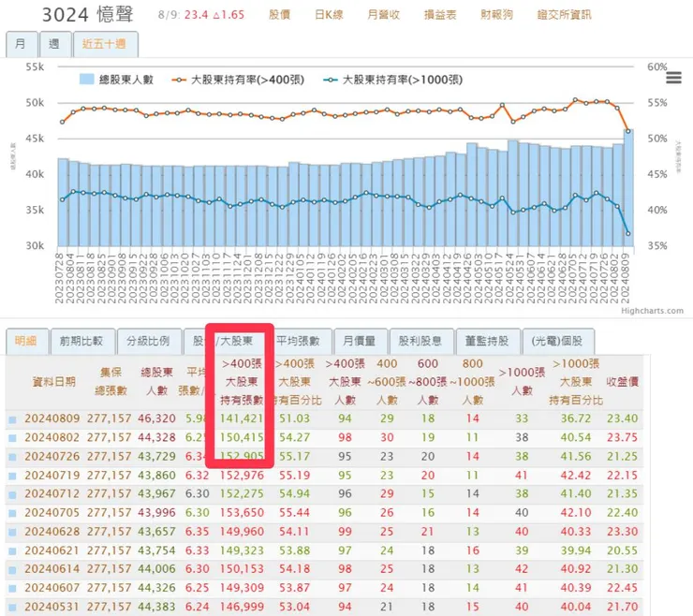Click the final teal data point on chart
Image resolution: width=693 pixels, height=616 pixels.
click(628, 234)
